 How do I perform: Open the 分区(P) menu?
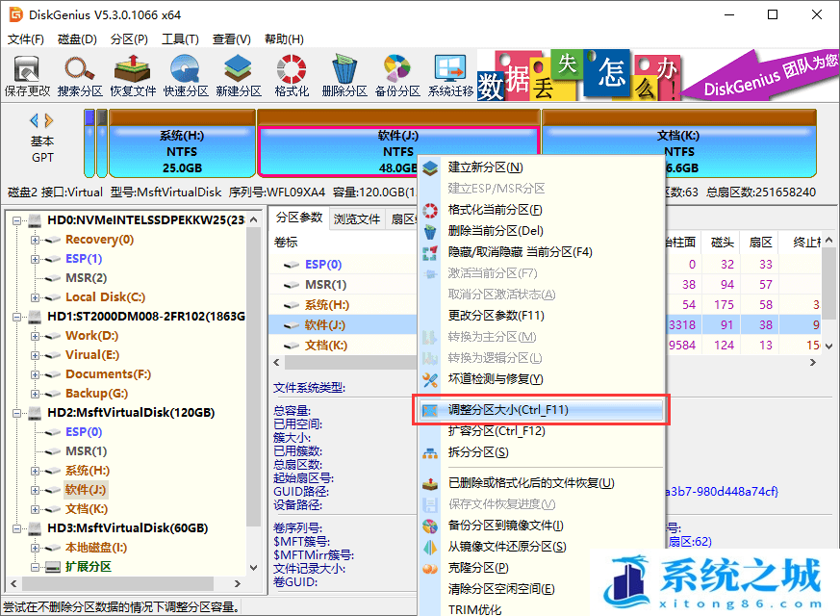pyautogui.click(x=129, y=39)
